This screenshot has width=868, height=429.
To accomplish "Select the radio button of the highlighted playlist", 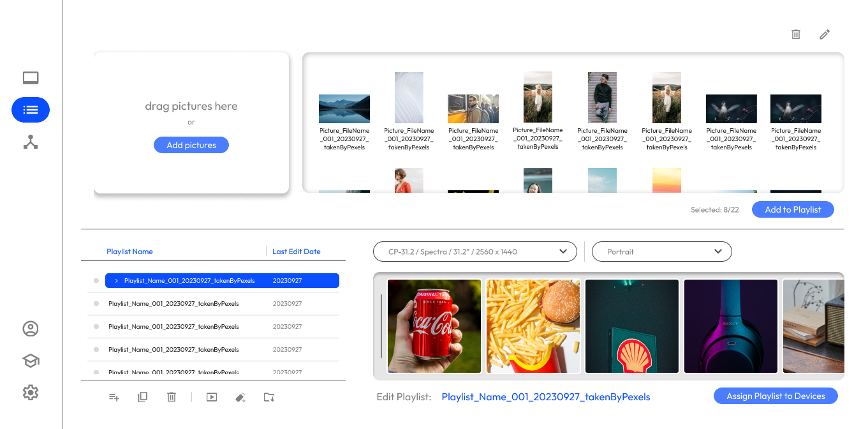I will click(96, 280).
